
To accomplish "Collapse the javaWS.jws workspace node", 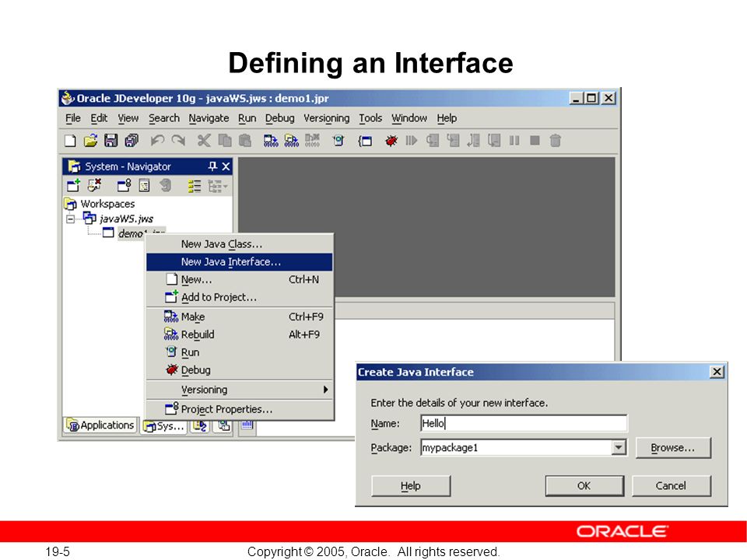I will [x=71, y=219].
